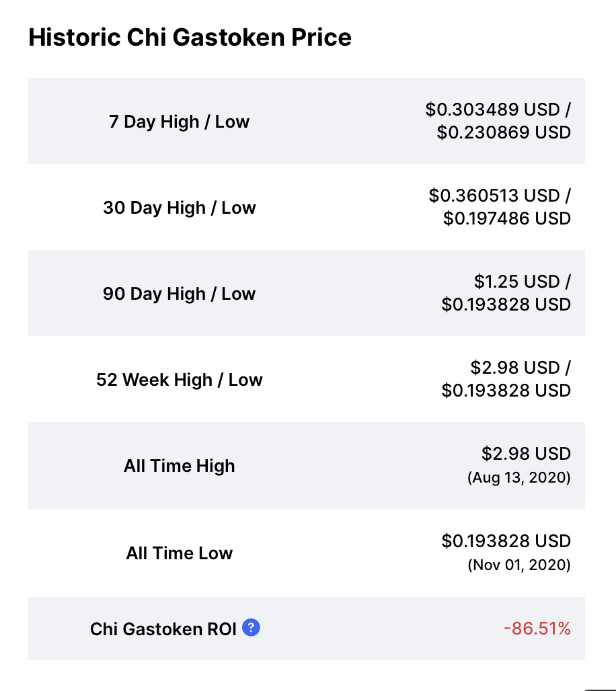This screenshot has width=616, height=691.
Task: Click the Chi Gastoken ROI label
Action: click(163, 629)
